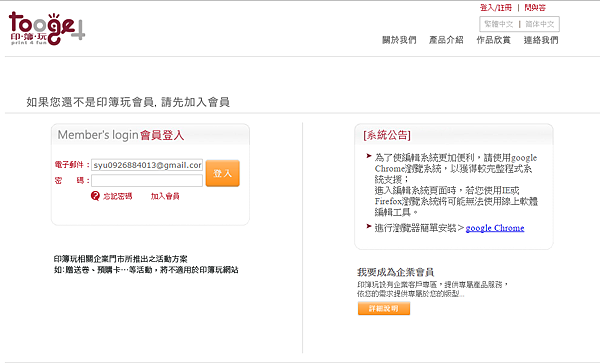The height and width of the screenshot is (363, 600).
Task: Go to 作品欣賞 menu item
Action: 494,40
